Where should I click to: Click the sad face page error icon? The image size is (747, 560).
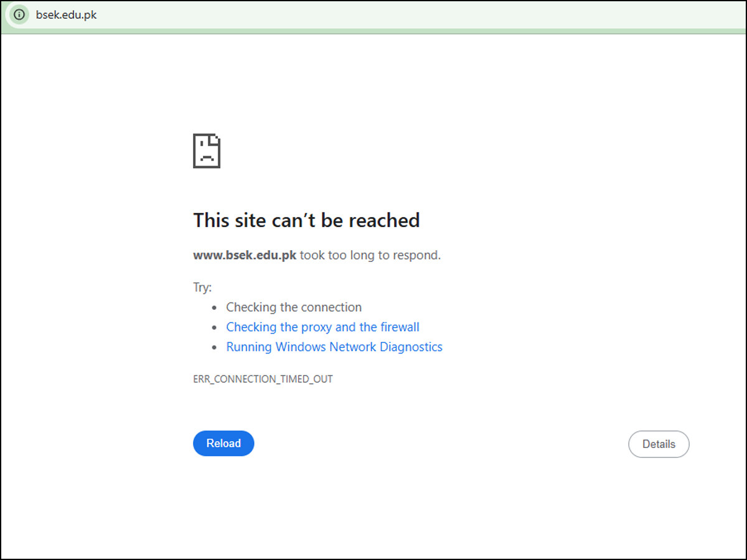[x=207, y=151]
